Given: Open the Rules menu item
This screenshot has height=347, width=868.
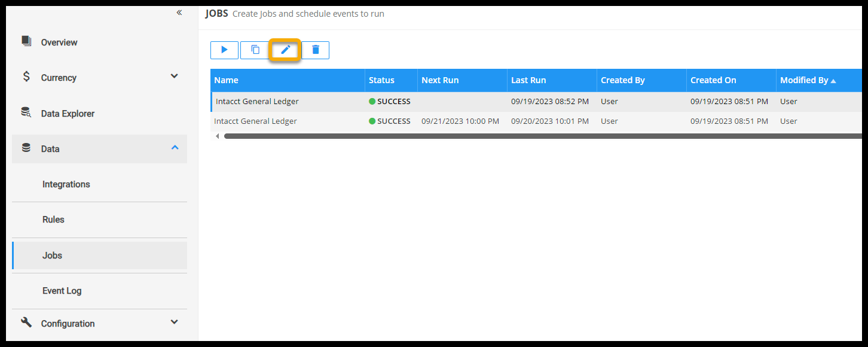Looking at the screenshot, I should pyautogui.click(x=53, y=220).
